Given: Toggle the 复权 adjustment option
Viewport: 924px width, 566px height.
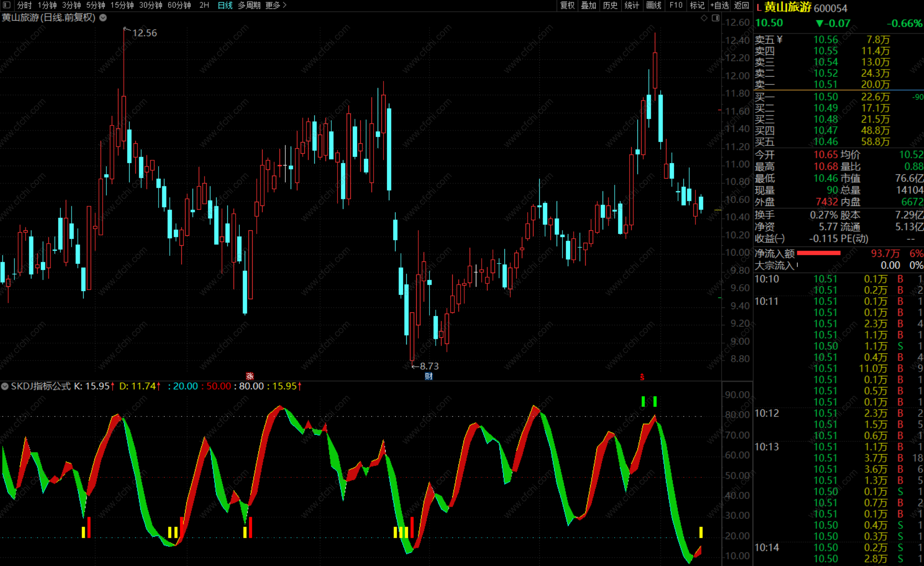Looking at the screenshot, I should [x=567, y=5].
